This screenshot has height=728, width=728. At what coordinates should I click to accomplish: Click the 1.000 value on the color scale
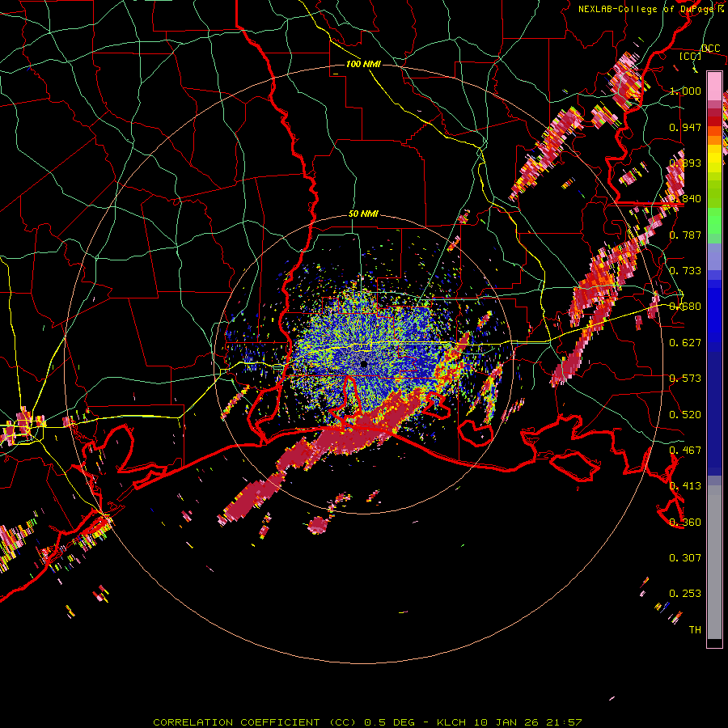685,91
